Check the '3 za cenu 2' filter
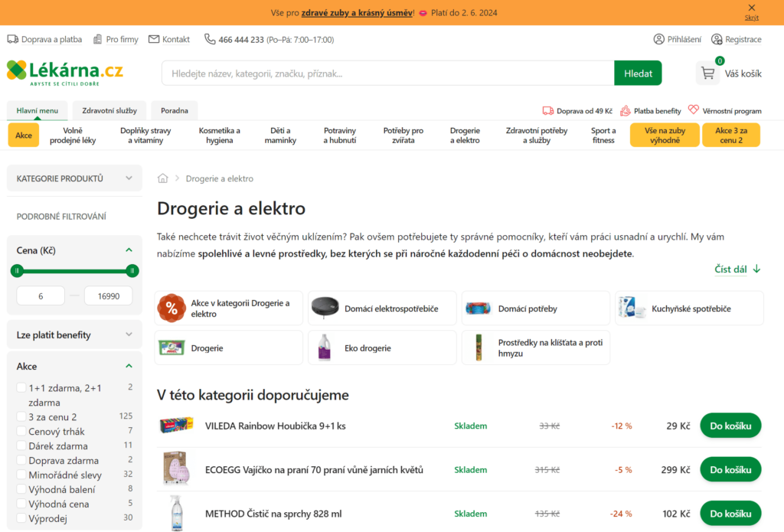784x532 pixels. 21,416
